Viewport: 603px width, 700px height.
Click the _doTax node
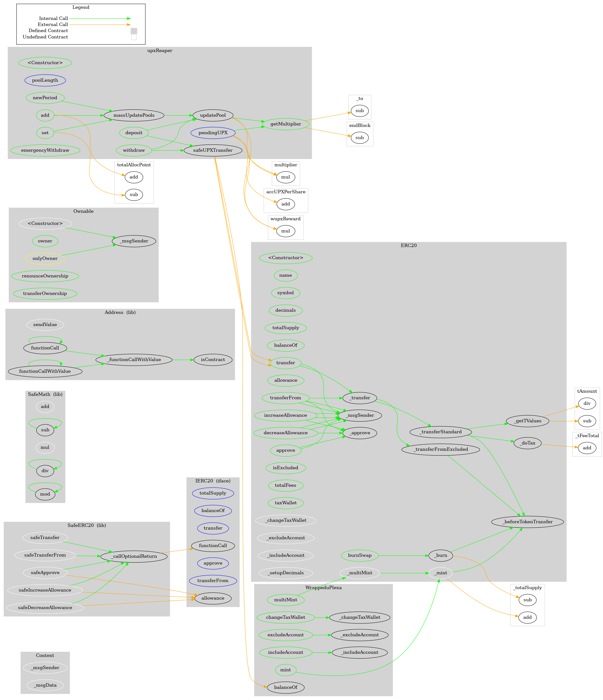point(527,443)
